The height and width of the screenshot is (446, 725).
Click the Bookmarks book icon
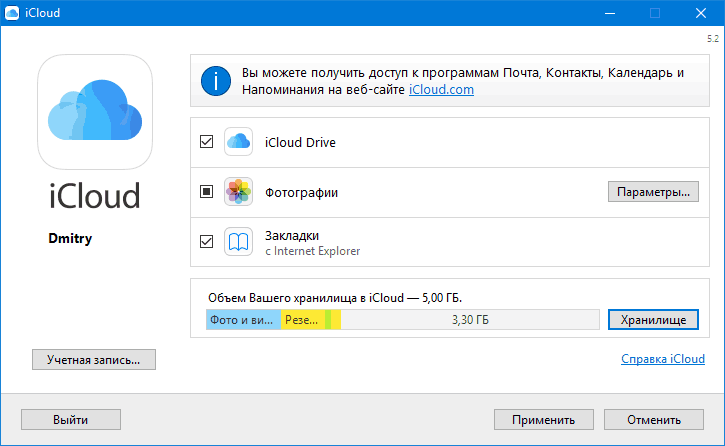tap(238, 242)
